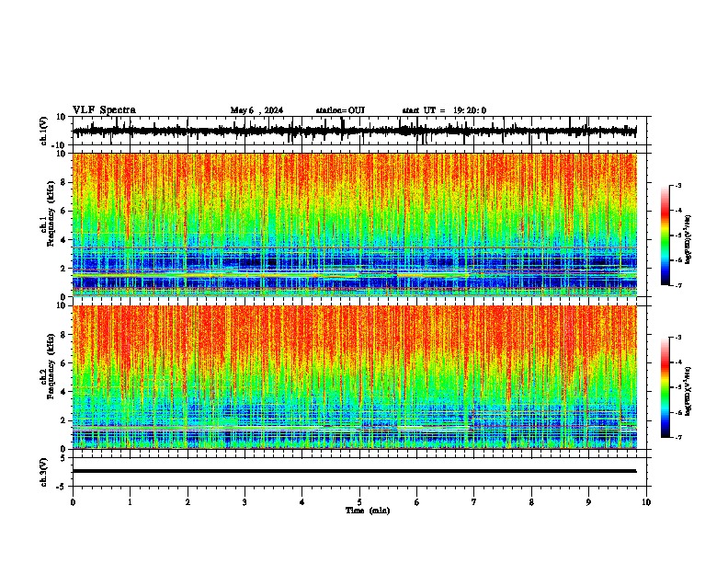Click the "6" tick on the time axis
The image size is (728, 563).
point(417,502)
